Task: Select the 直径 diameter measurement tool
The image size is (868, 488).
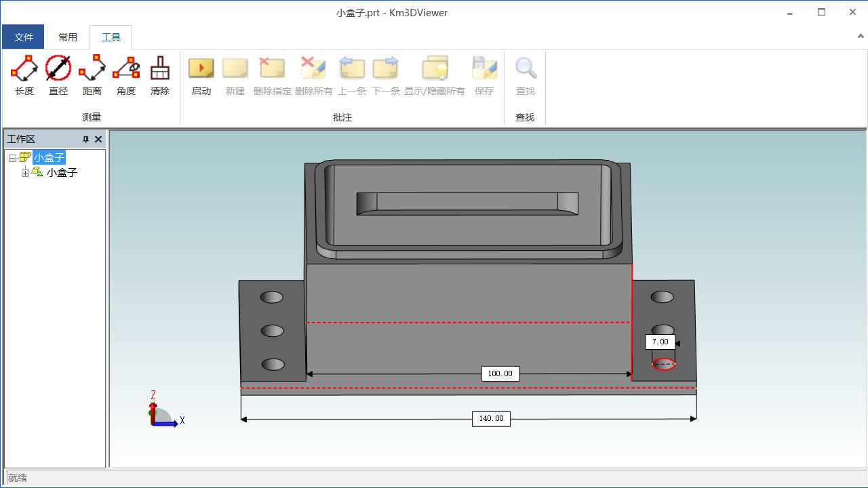Action: click(58, 75)
